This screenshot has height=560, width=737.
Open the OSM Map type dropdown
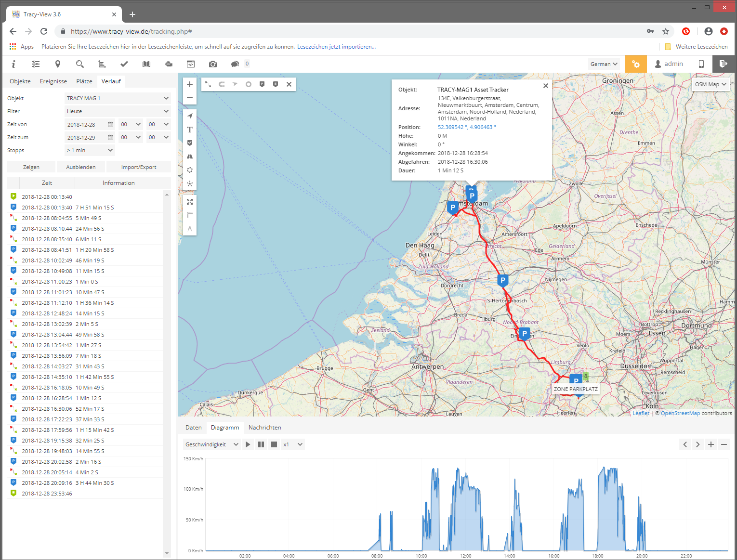click(711, 84)
